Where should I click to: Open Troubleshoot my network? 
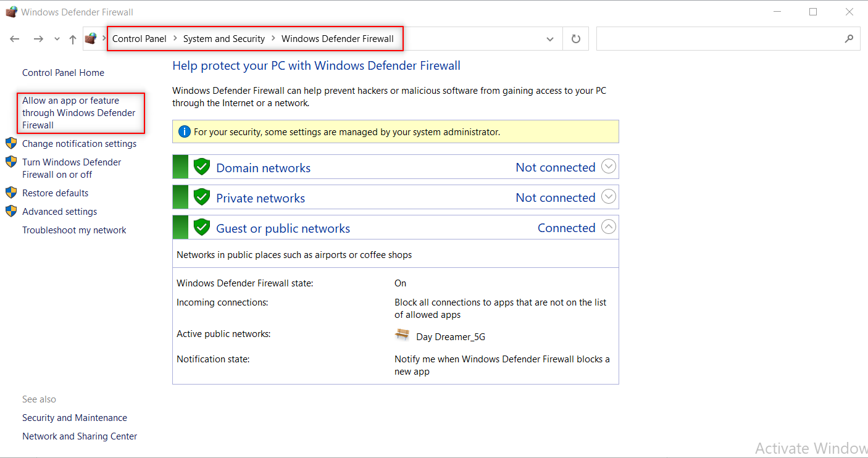(x=74, y=230)
